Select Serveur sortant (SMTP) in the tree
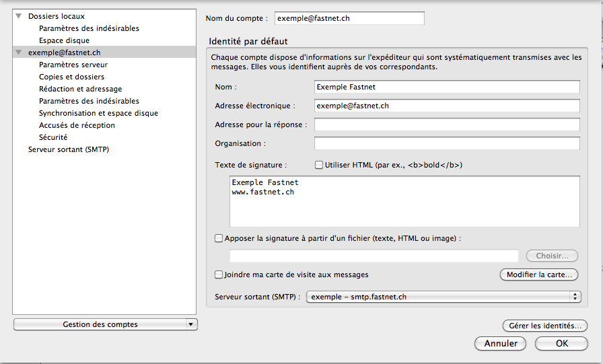 69,149
